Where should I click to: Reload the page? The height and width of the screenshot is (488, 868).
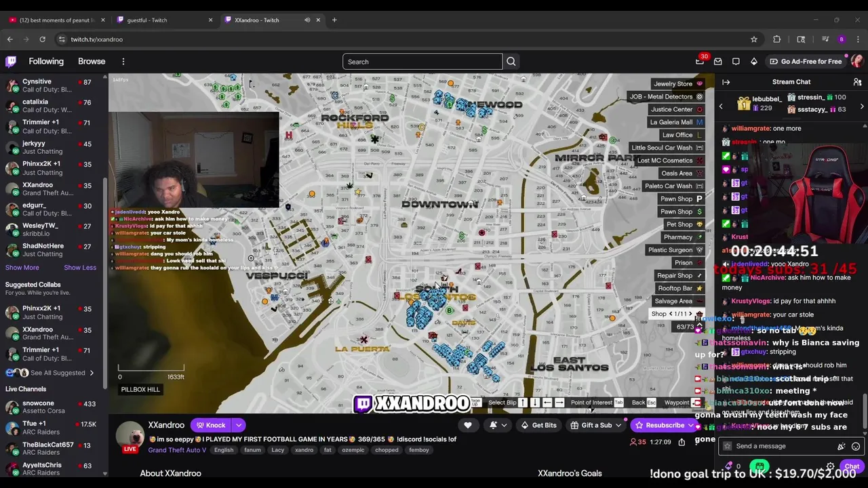tap(42, 39)
